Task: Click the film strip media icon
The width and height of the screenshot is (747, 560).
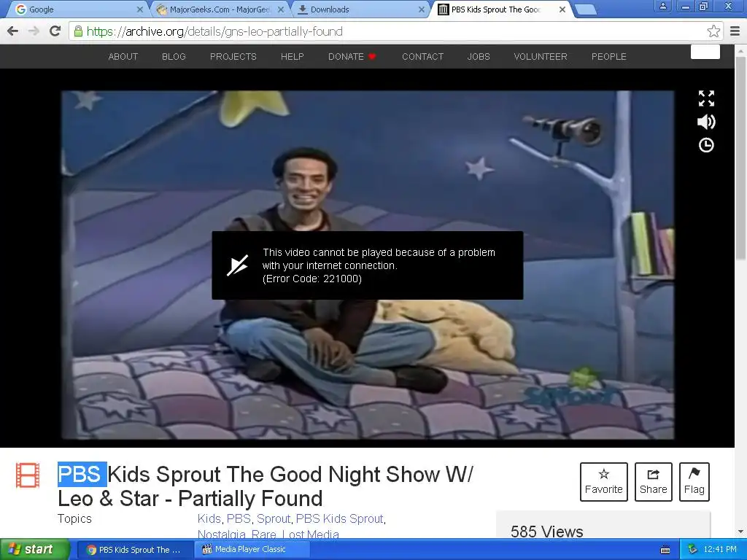Action: pos(28,475)
